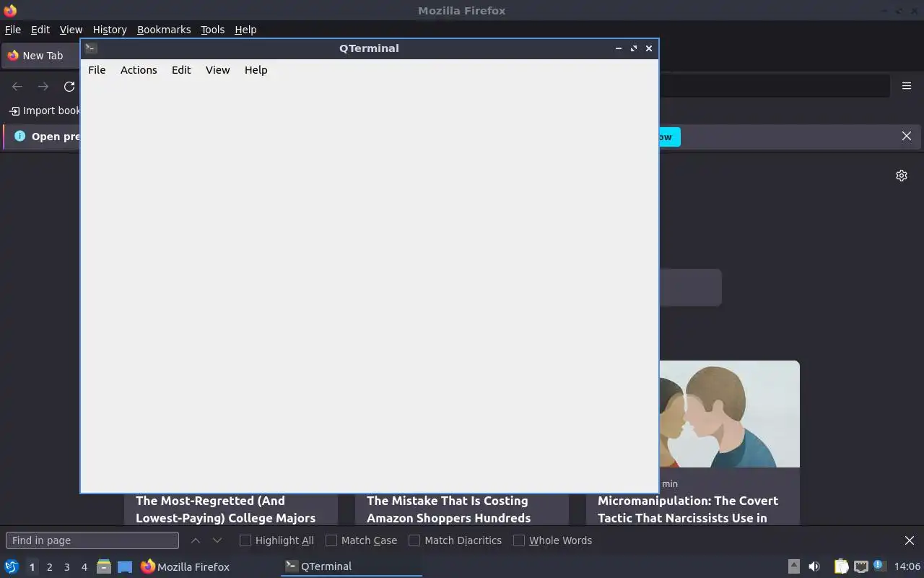Select the New Tab tab in Firefox

(40, 56)
